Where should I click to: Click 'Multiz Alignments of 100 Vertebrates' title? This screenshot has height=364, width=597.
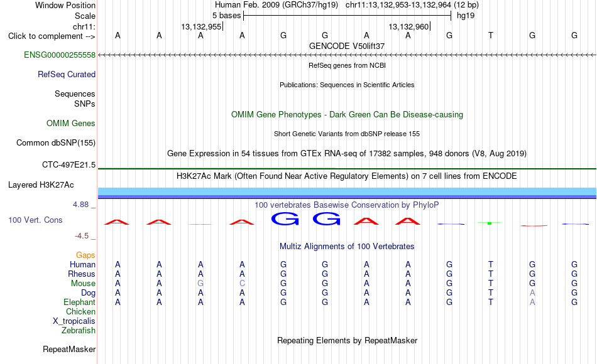click(347, 247)
